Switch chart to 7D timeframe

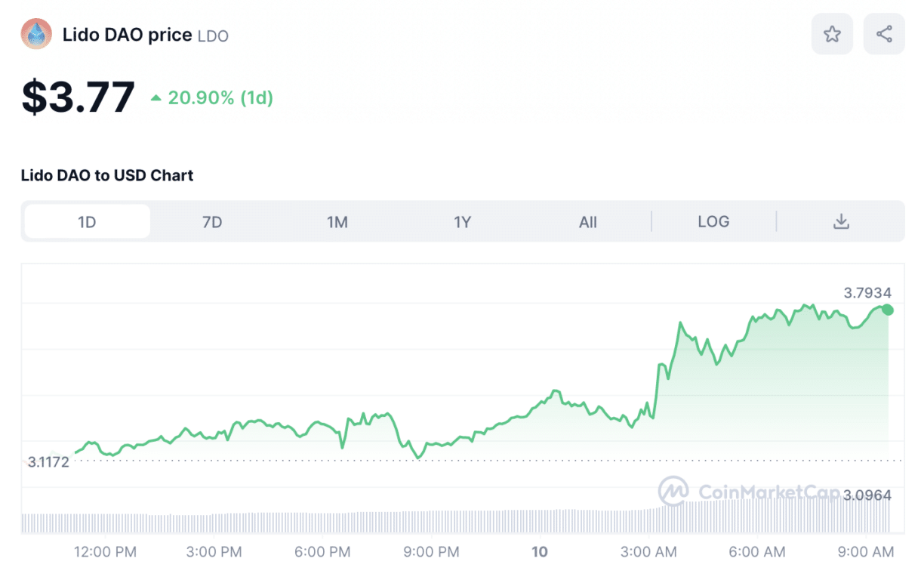212,221
